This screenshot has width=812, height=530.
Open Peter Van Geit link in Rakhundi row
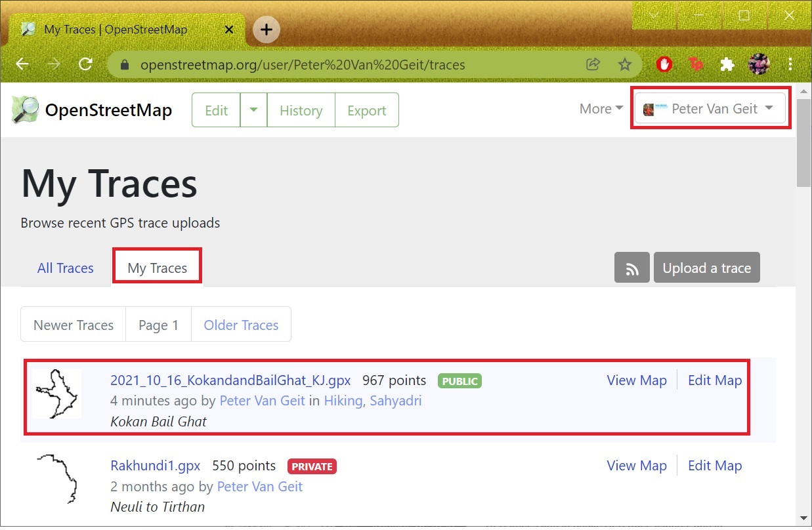(260, 486)
